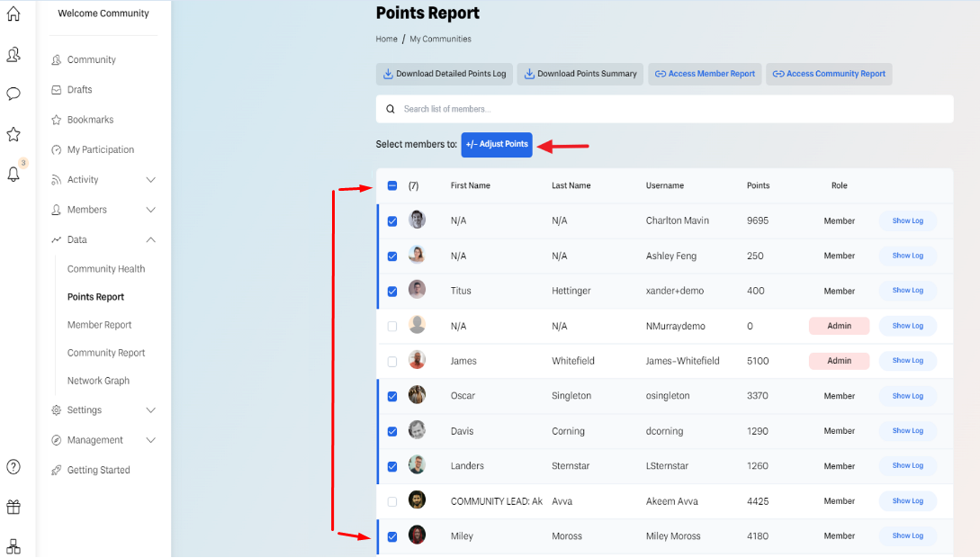Click the +/- Adjust Points button

pyautogui.click(x=497, y=144)
